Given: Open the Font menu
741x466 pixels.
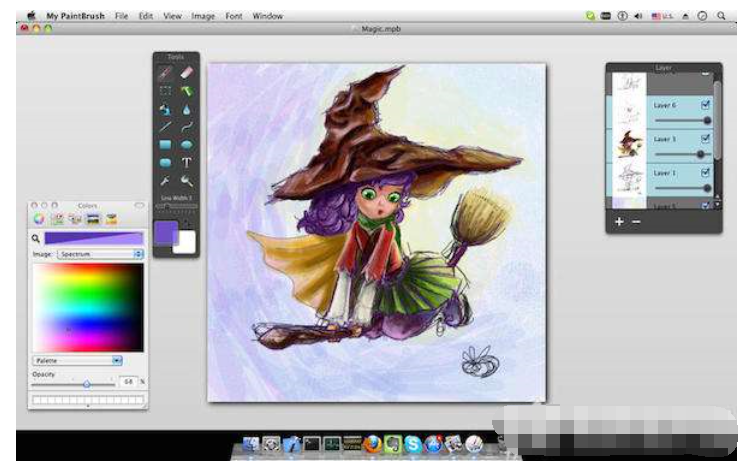Looking at the screenshot, I should (x=233, y=16).
